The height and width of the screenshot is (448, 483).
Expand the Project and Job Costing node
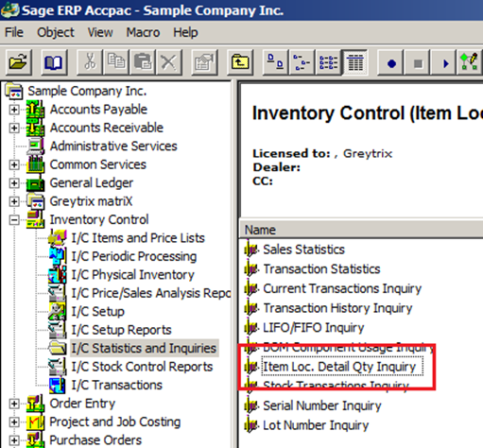click(14, 422)
